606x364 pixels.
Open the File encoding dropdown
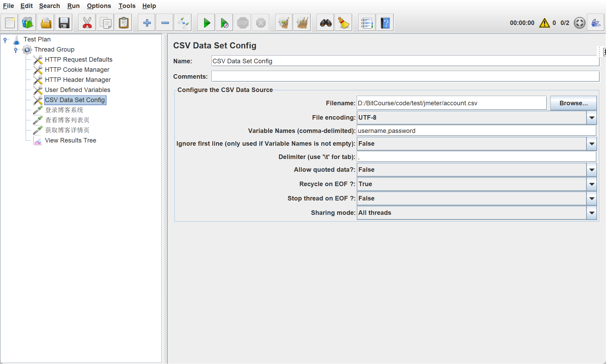click(592, 118)
